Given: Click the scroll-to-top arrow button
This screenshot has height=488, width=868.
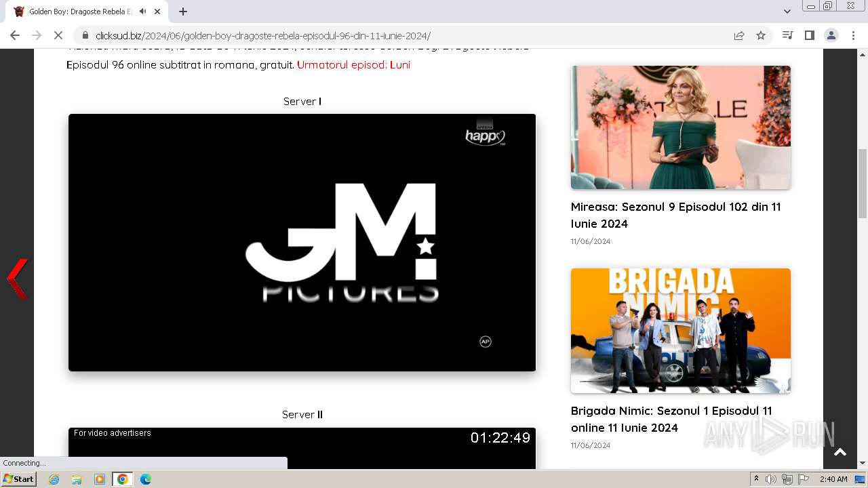Looking at the screenshot, I should [x=840, y=452].
